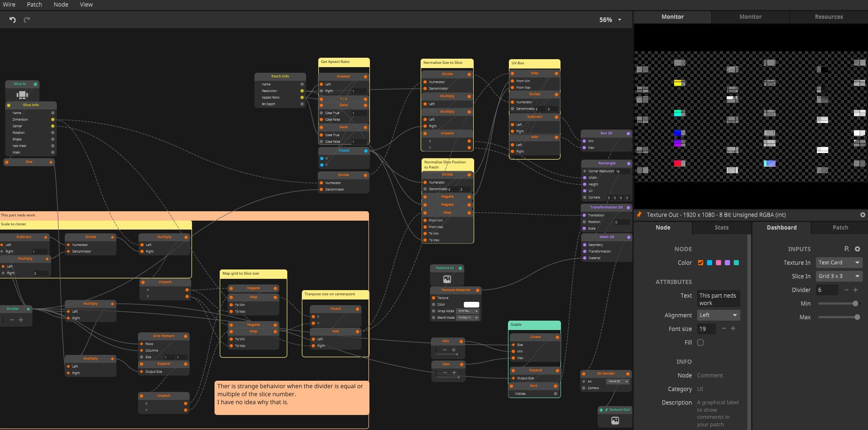This screenshot has width=868, height=430.
Task: Click the Divider value field showing 6
Action: 827,290
